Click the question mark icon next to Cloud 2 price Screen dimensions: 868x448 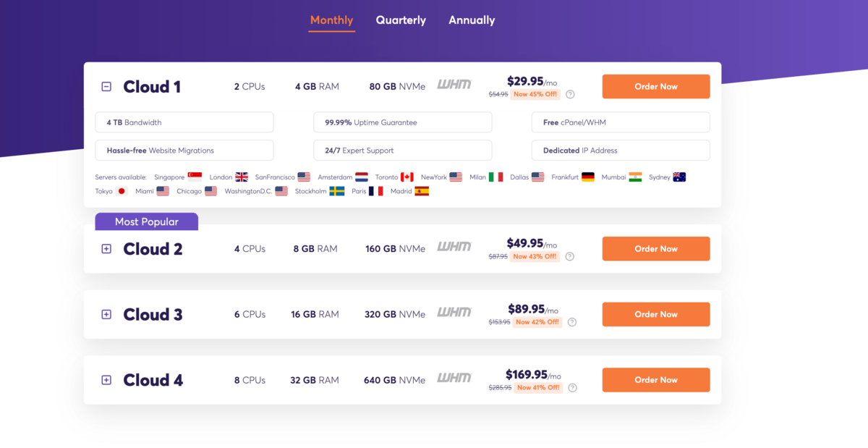(571, 257)
